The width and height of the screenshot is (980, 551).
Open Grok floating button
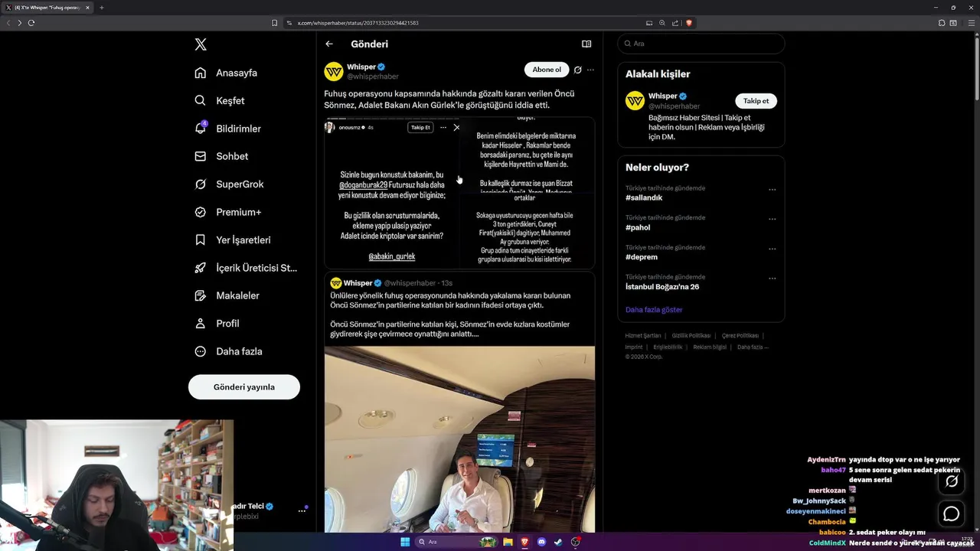[x=952, y=481]
